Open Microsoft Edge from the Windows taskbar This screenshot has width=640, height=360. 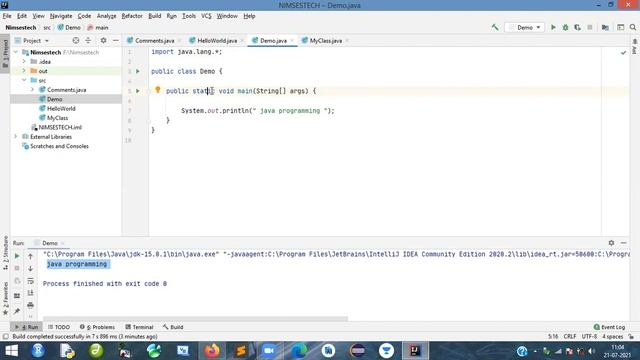pos(299,351)
